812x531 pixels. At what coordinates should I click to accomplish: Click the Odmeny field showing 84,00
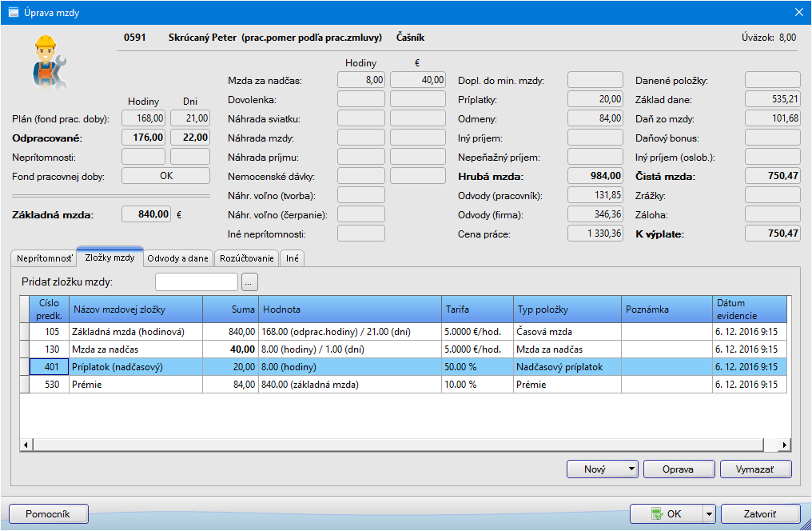[x=595, y=118]
